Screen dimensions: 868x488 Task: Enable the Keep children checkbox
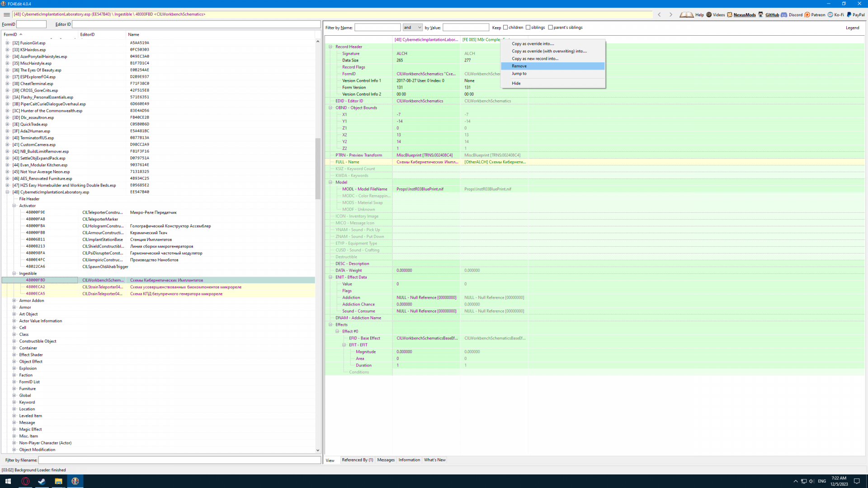(x=505, y=28)
